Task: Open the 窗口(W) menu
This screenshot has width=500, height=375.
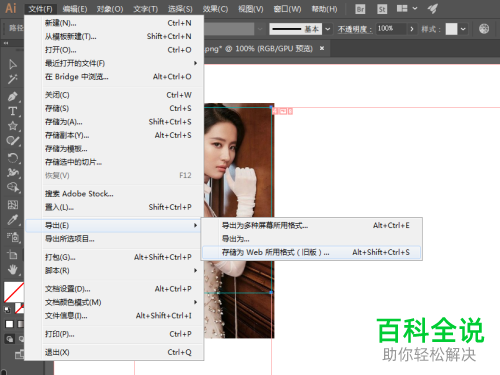Action: coord(287,9)
